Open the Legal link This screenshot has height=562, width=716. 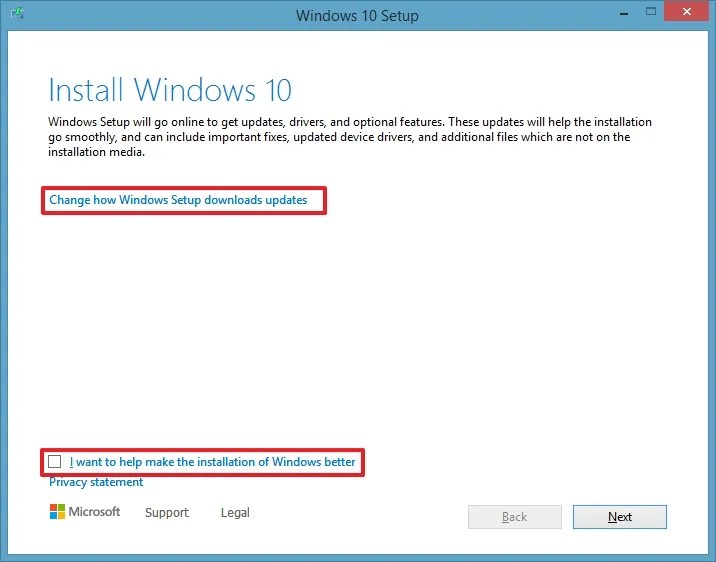(x=235, y=512)
